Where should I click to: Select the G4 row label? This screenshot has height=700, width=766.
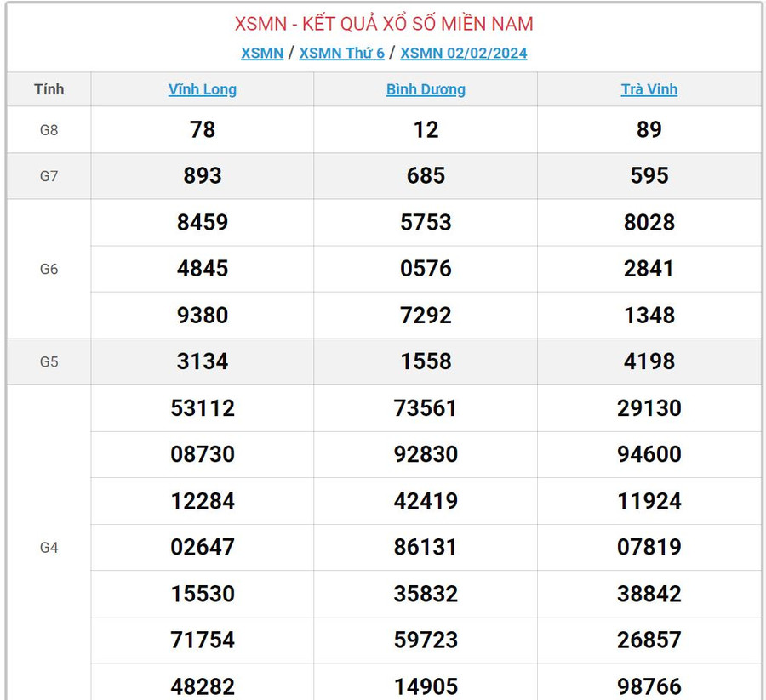pos(49,548)
